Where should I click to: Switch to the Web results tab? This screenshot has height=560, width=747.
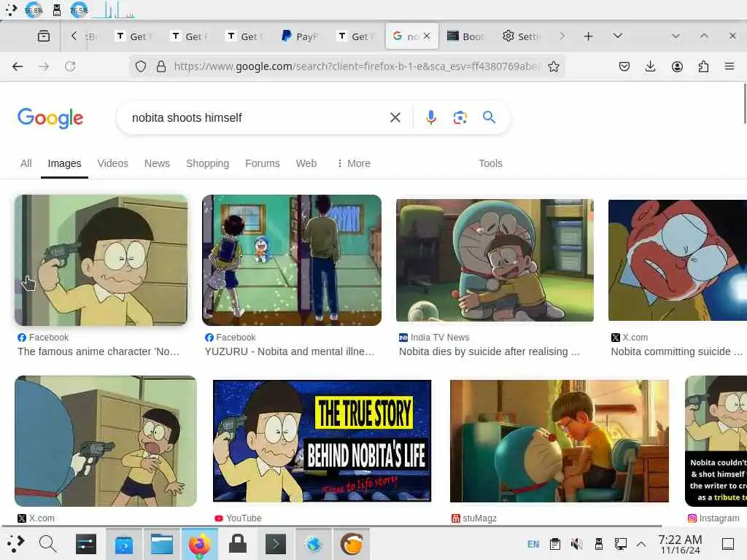pos(306,163)
